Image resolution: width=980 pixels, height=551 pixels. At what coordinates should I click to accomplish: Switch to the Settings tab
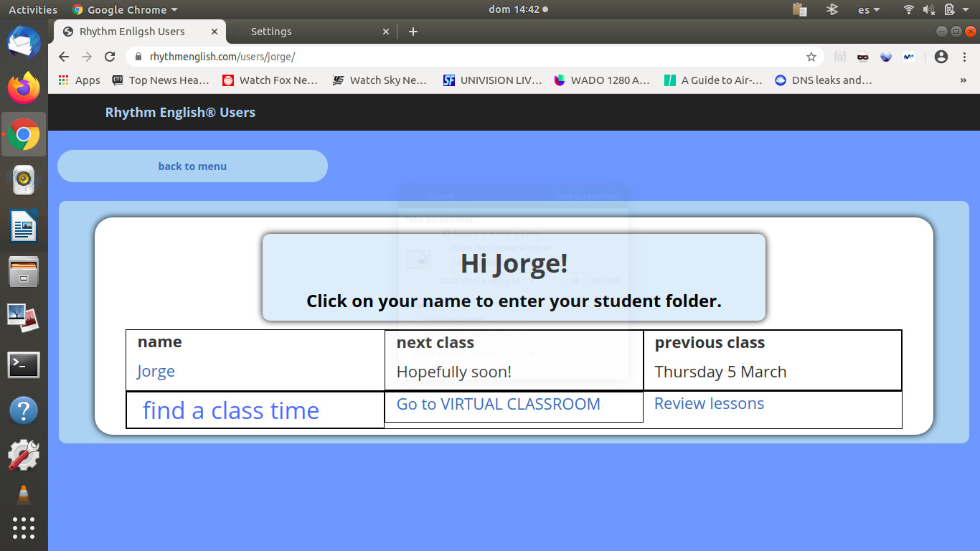pos(308,32)
